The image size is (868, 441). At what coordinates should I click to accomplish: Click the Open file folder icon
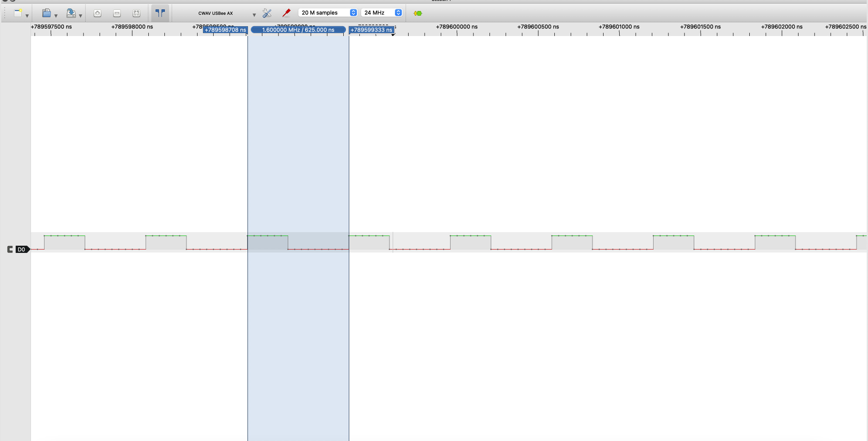[x=46, y=13]
